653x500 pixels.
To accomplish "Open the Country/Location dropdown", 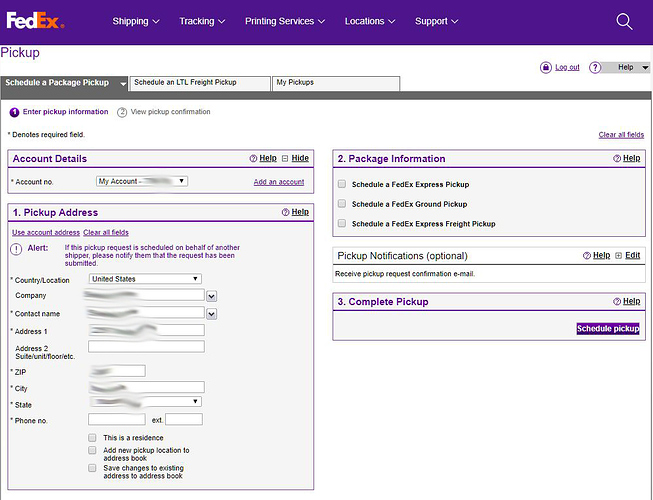I will (x=145, y=279).
